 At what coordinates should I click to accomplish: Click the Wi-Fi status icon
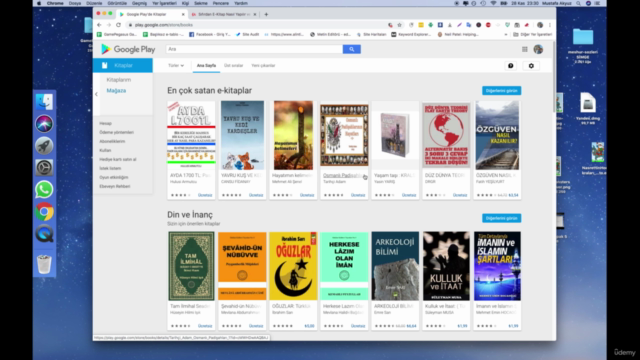pos(493,3)
